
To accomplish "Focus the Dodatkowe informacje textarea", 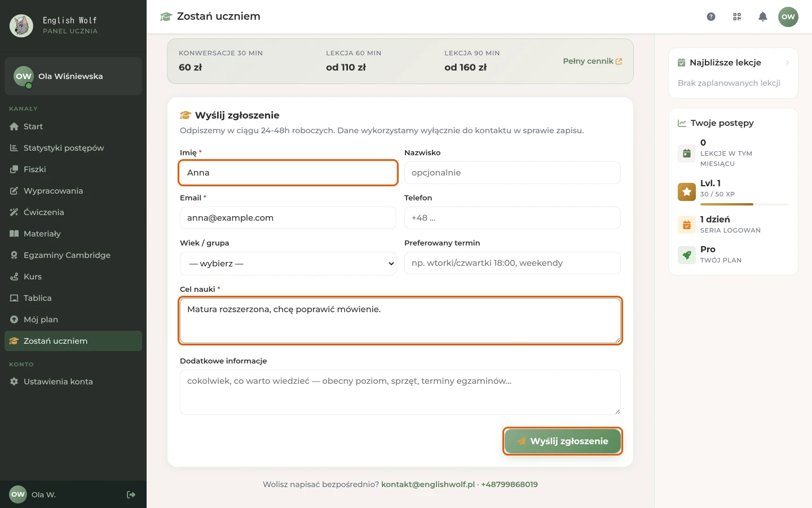I will (x=400, y=392).
